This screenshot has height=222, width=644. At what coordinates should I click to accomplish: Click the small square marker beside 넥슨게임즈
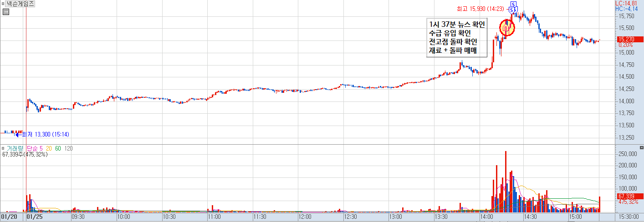[3, 3]
